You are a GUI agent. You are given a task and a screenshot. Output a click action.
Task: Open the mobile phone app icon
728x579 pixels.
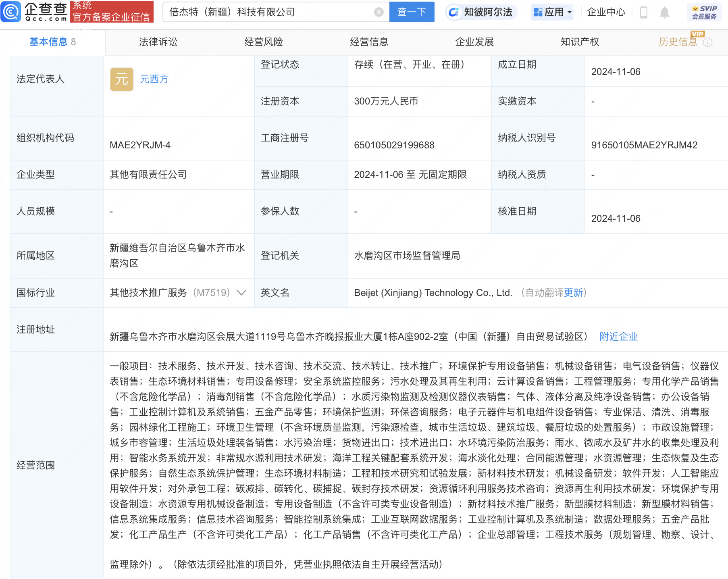coord(644,12)
